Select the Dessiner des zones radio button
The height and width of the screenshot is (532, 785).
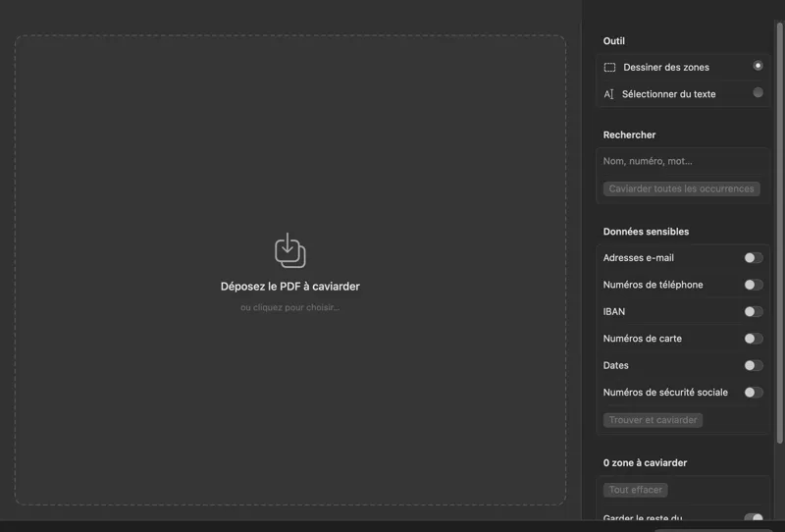[x=758, y=66]
